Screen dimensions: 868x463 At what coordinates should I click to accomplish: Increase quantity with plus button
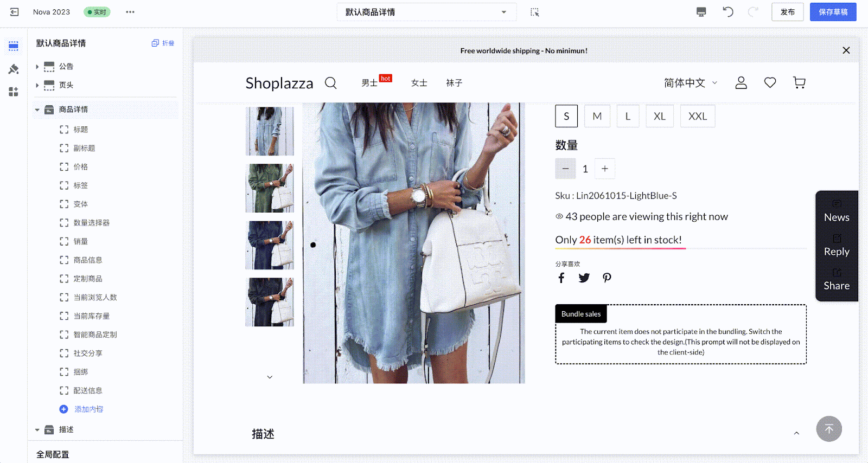(605, 169)
